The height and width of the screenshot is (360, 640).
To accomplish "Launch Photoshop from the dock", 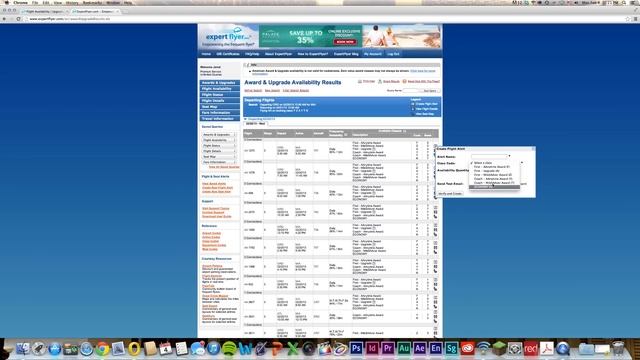I will 356,349.
